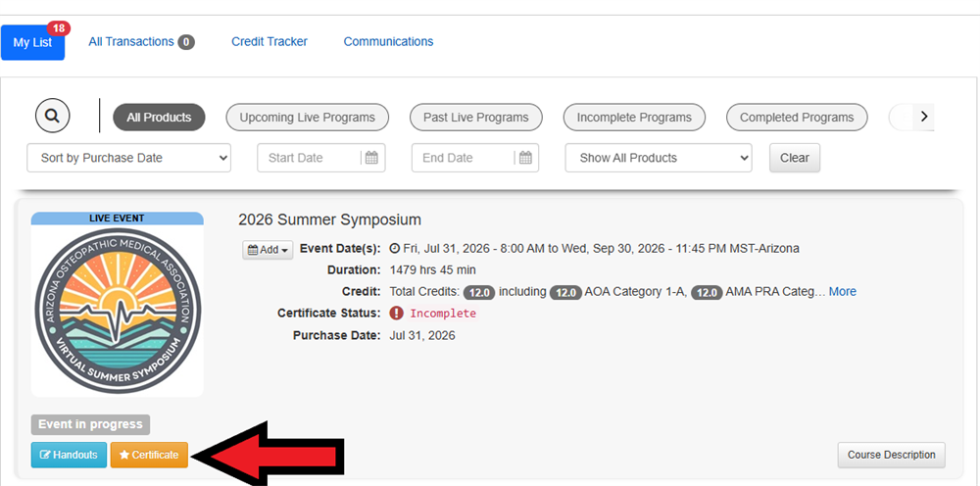The image size is (980, 486).
Task: Click the More link in the Credit row
Action: [843, 292]
